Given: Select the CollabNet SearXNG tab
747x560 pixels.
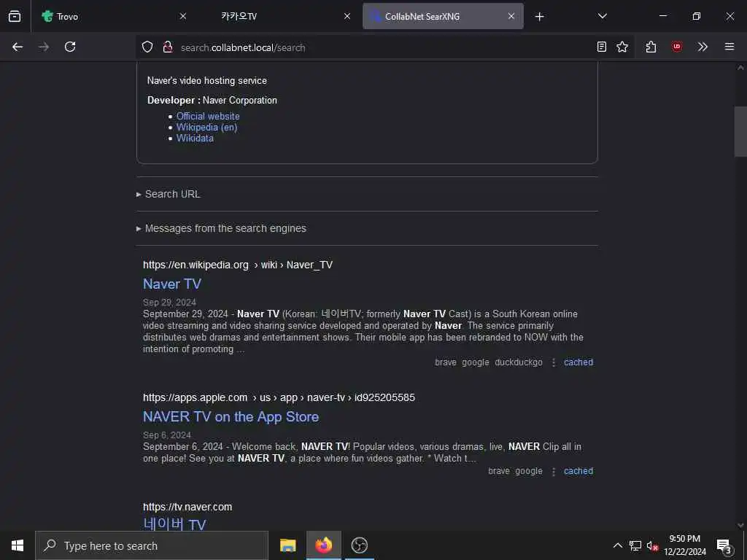Looking at the screenshot, I should [x=443, y=16].
